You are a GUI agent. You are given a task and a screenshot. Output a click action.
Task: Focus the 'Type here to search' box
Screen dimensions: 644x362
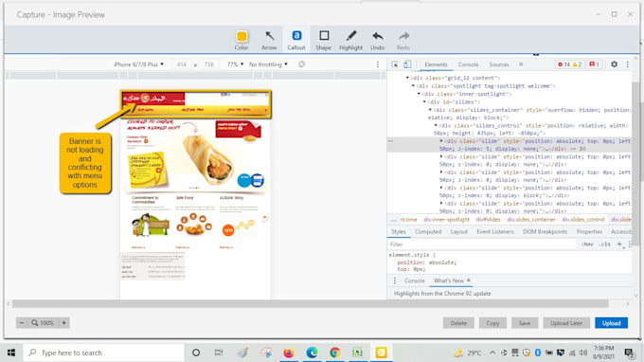click(x=103, y=353)
